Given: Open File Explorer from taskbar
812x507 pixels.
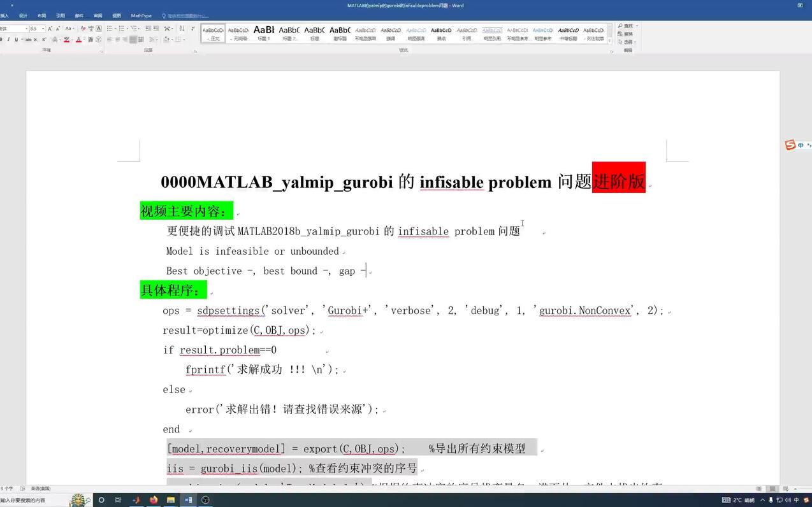Looking at the screenshot, I should [x=170, y=500].
